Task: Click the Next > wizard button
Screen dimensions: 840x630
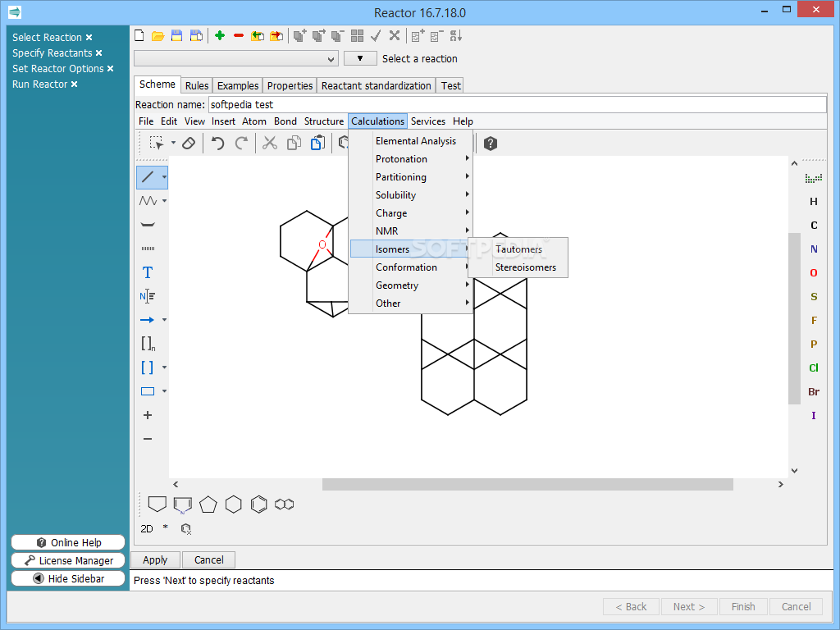Action: [689, 606]
